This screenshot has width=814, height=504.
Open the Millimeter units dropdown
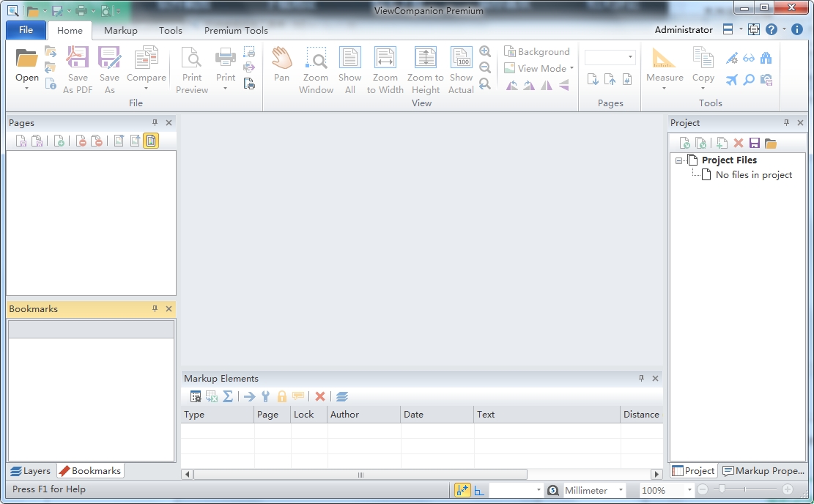click(621, 490)
